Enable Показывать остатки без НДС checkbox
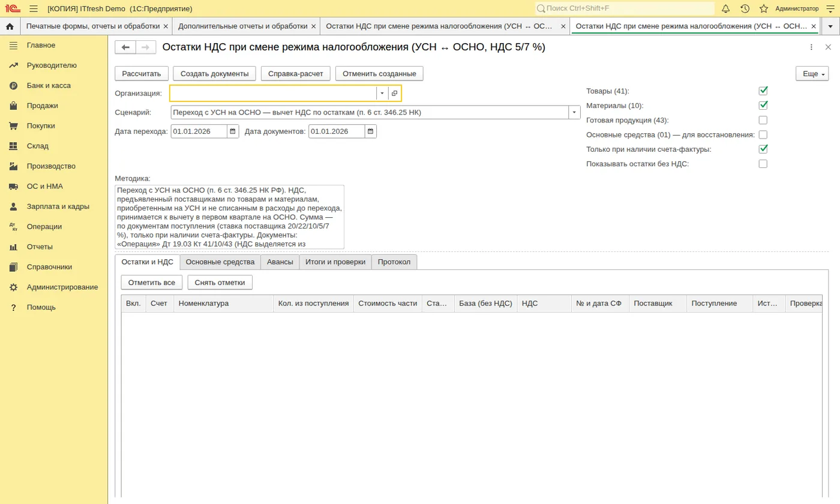This screenshot has height=504, width=840. tap(763, 164)
